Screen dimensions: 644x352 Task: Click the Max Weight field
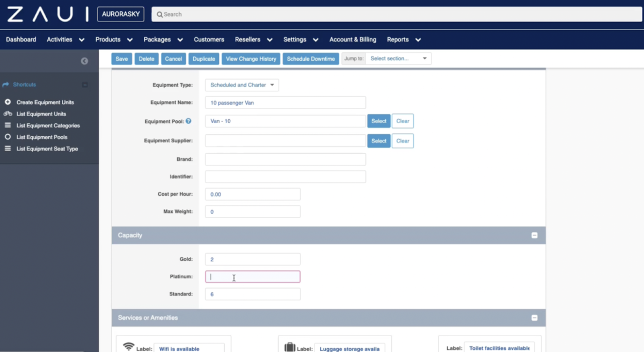pyautogui.click(x=253, y=212)
